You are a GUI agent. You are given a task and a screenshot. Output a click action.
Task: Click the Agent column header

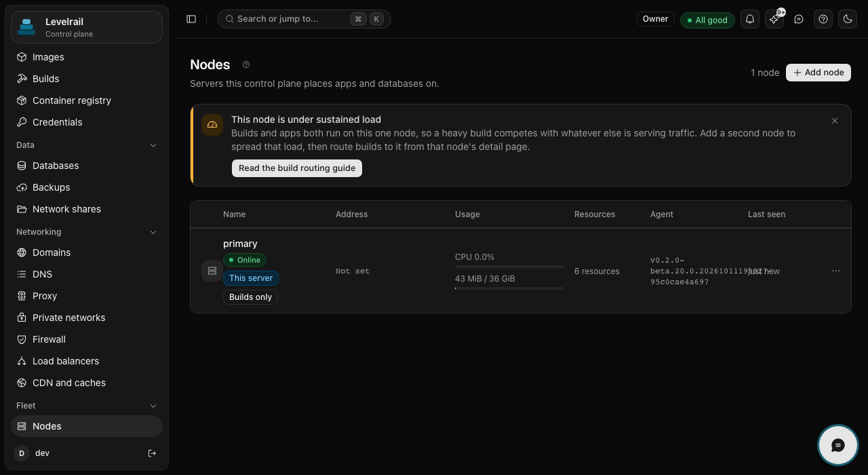click(x=662, y=214)
